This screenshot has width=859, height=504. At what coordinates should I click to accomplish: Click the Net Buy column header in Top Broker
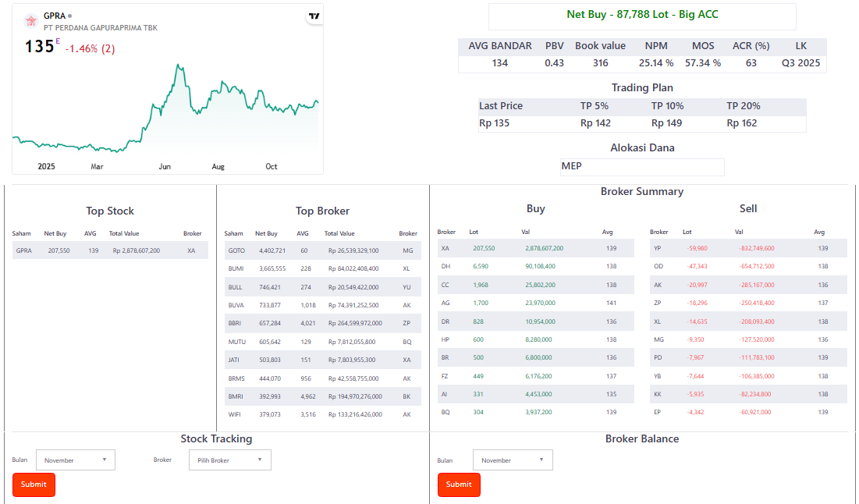[266, 233]
